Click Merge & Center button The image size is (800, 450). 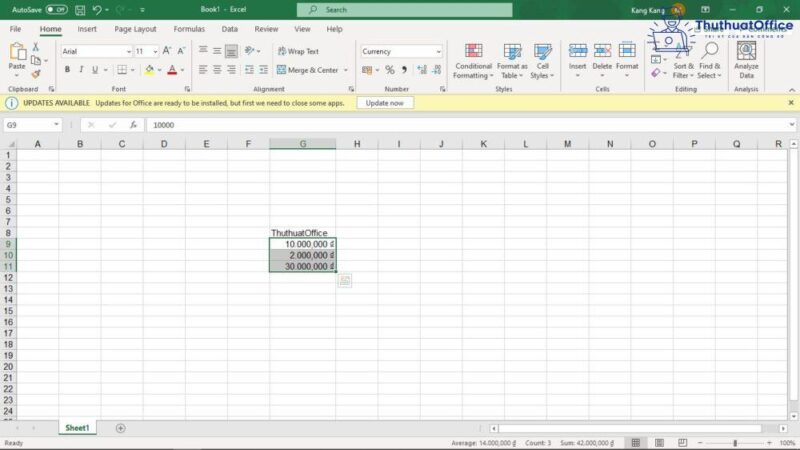coord(308,70)
